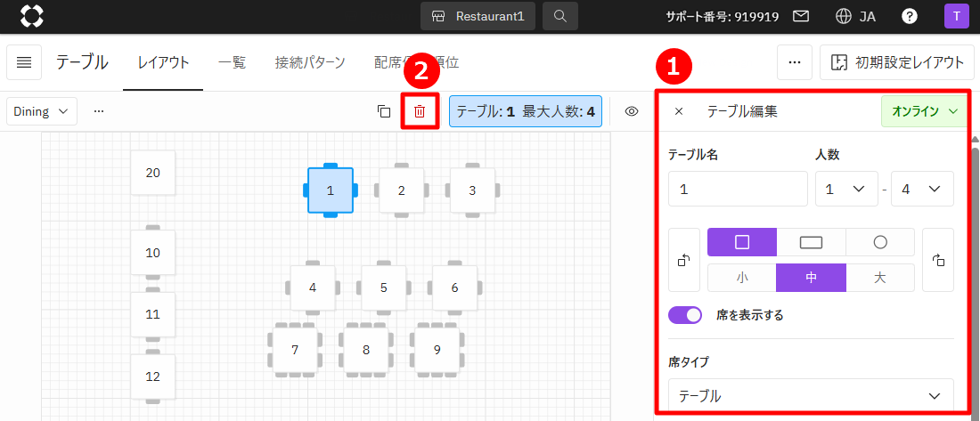
Task: Click the Restaurant1 store button
Action: (x=478, y=16)
